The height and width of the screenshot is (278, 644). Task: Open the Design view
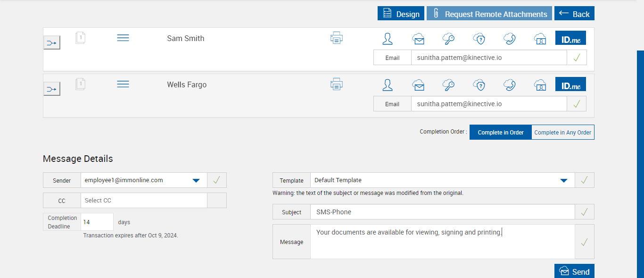click(401, 14)
